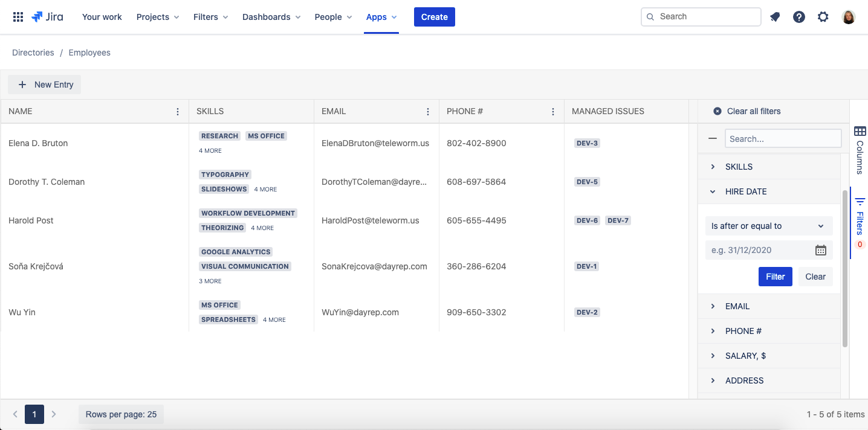Open the PHONE # column options menu

click(553, 112)
